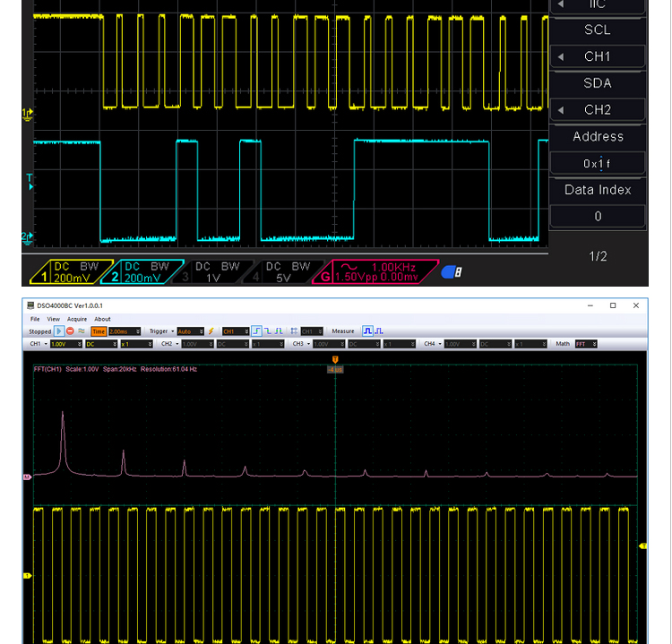Click the Run/Play acquisition icon
Screen dimensions: 672x644
tap(60, 331)
